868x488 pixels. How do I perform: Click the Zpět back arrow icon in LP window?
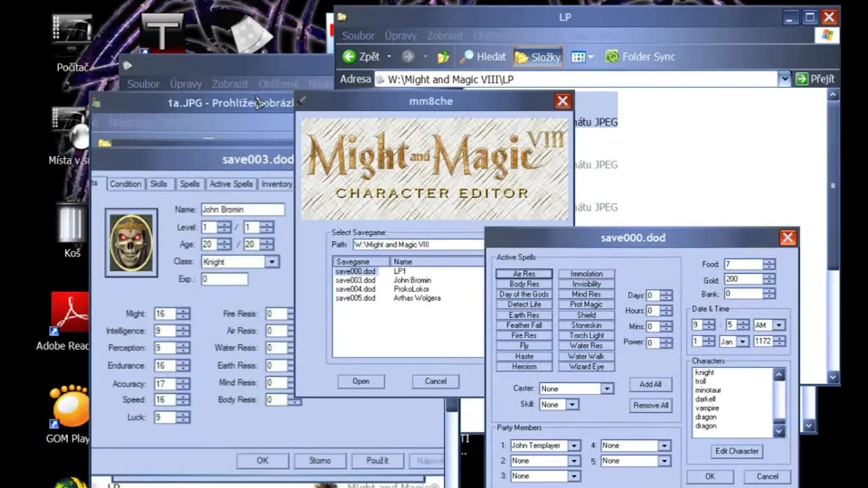point(349,57)
